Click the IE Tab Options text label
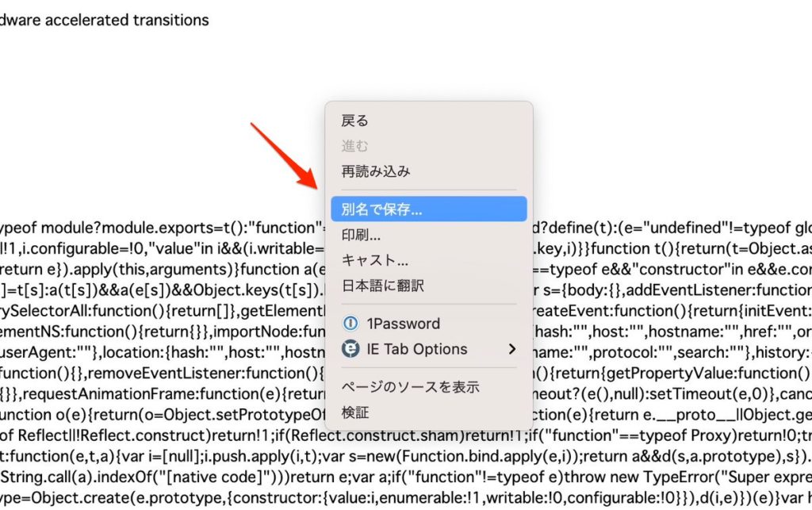This screenshot has height=510, width=812. pyautogui.click(x=416, y=349)
